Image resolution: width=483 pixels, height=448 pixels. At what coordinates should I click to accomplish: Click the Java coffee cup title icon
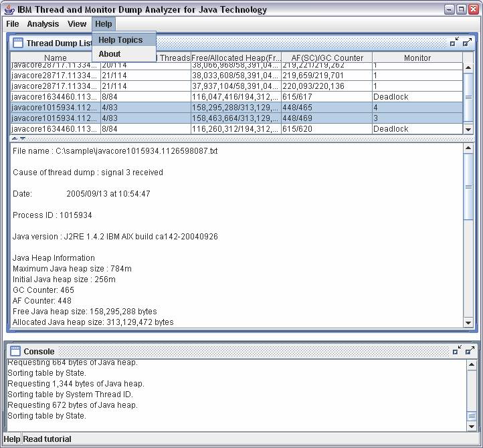pyautogui.click(x=9, y=9)
